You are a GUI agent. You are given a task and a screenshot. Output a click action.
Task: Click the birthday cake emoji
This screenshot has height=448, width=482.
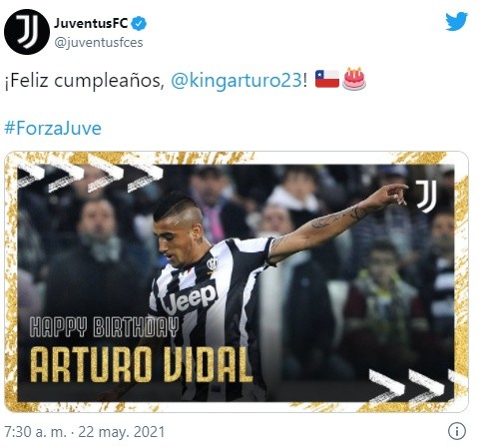pos(354,79)
